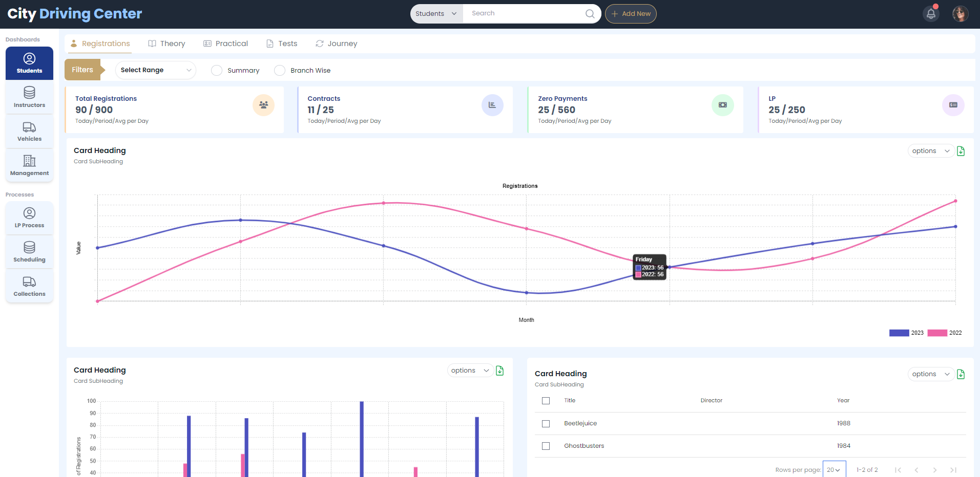Image resolution: width=980 pixels, height=477 pixels.
Task: Go to Vehicles in the sidebar
Action: click(x=29, y=132)
